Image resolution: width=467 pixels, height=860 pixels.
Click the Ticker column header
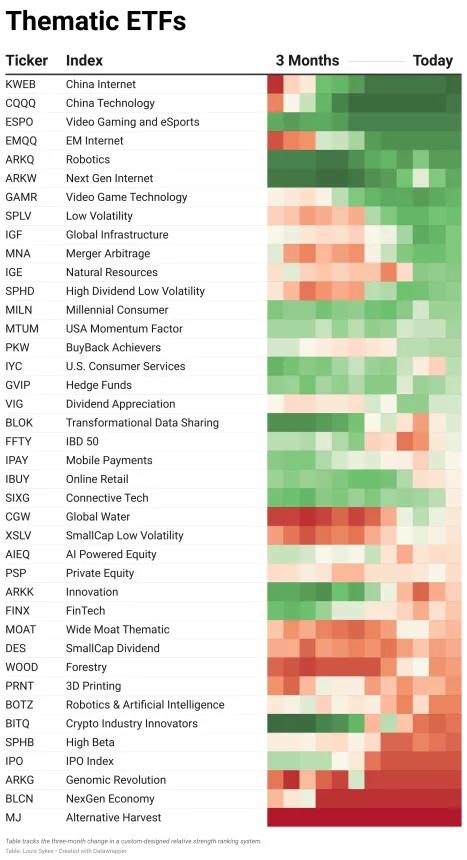[x=26, y=60]
